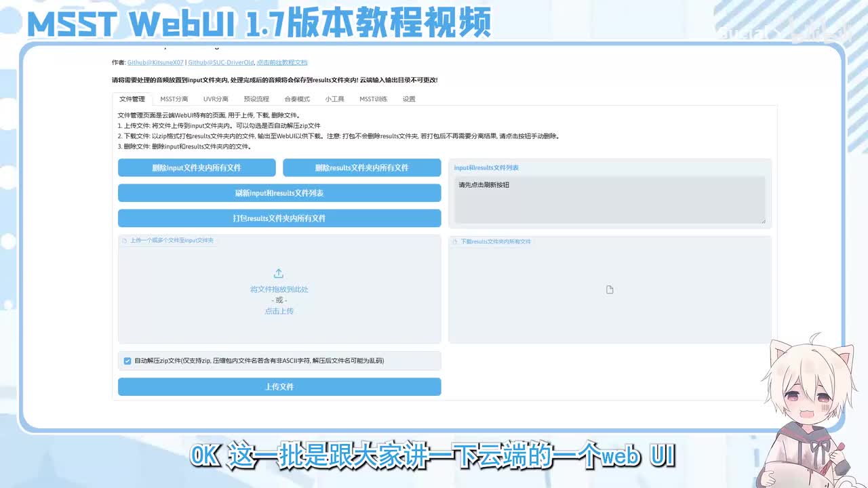Click the 上传文件 button

coord(279,386)
